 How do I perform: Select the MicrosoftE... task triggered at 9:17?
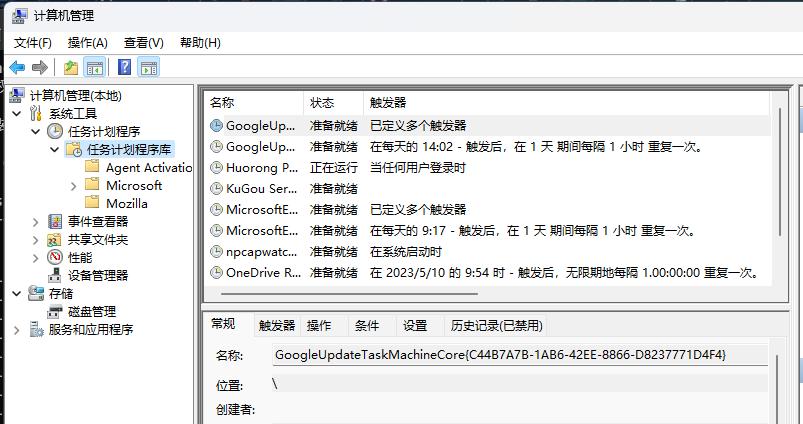click(x=488, y=230)
